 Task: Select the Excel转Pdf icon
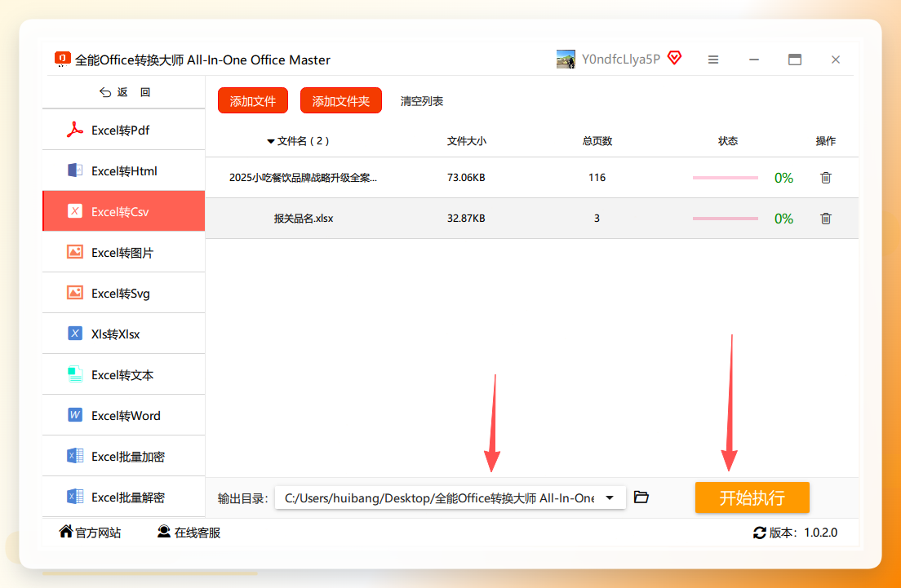click(x=75, y=130)
